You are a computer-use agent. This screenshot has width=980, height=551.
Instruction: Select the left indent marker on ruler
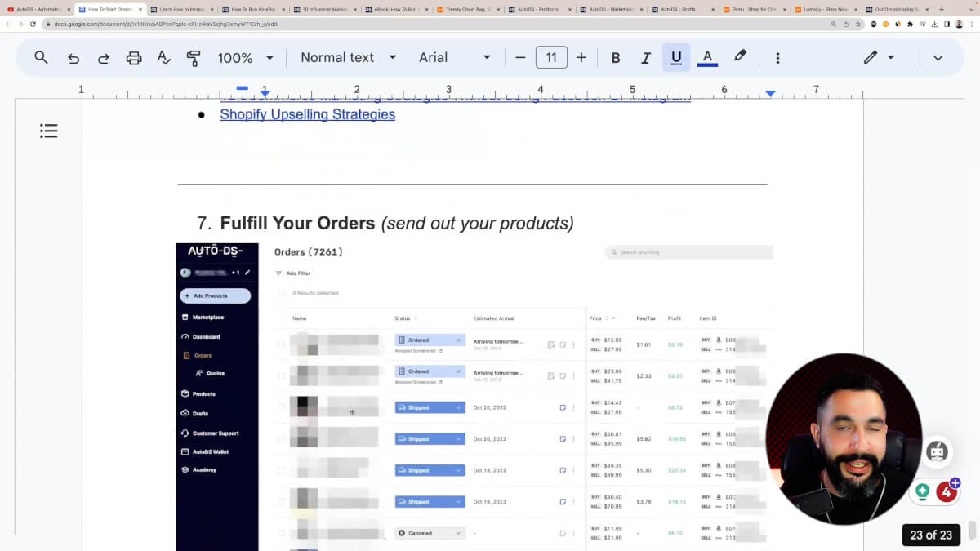pos(265,94)
